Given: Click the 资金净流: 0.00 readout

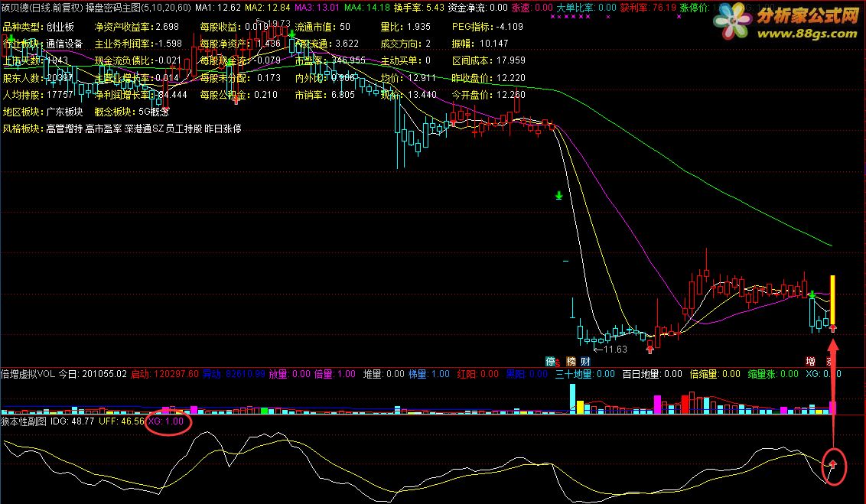Looking at the screenshot, I should 477,8.
